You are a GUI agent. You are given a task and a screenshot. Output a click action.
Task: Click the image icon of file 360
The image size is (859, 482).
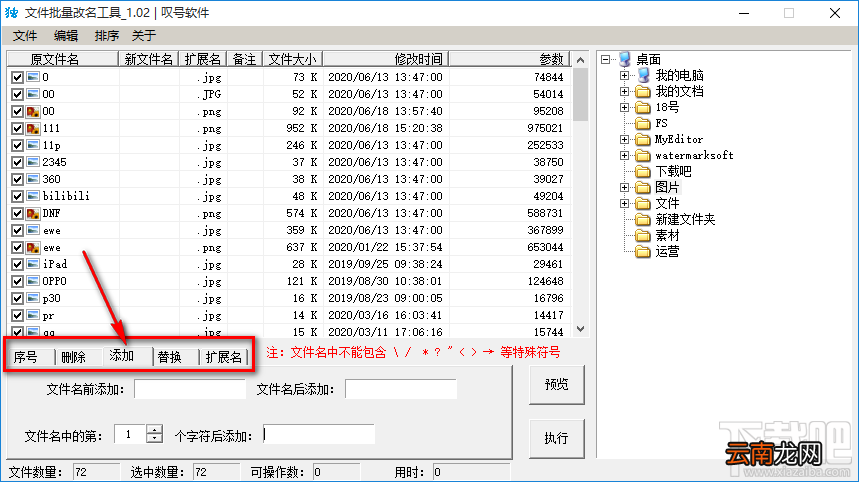(x=33, y=179)
